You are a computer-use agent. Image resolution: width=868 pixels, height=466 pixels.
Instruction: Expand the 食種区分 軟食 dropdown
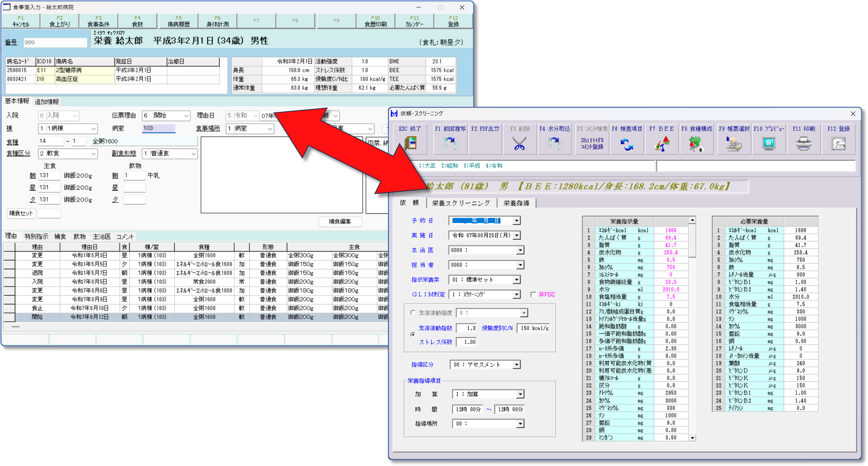coord(93,154)
